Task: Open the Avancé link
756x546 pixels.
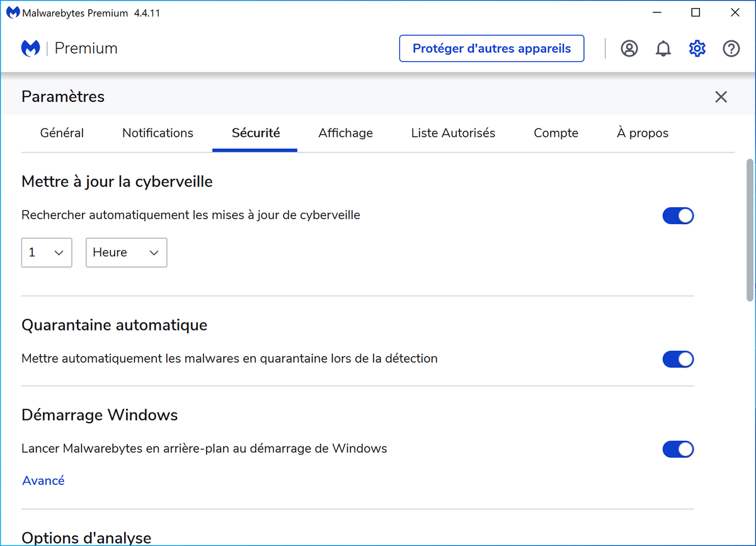Action: (x=43, y=481)
